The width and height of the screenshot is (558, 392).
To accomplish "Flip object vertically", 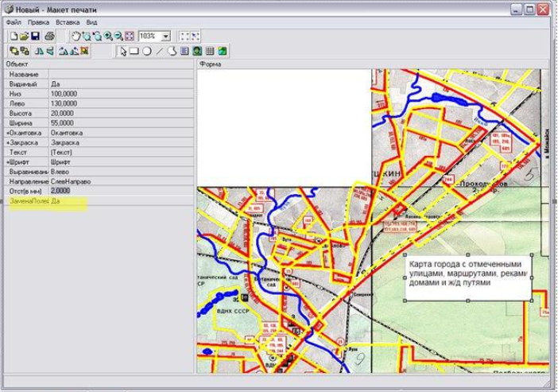I will pyautogui.click(x=50, y=51).
